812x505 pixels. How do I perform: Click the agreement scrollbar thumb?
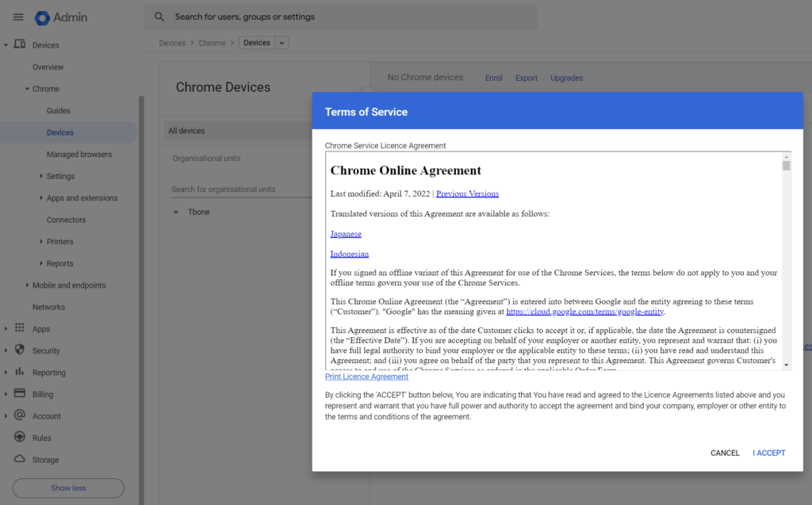click(786, 166)
